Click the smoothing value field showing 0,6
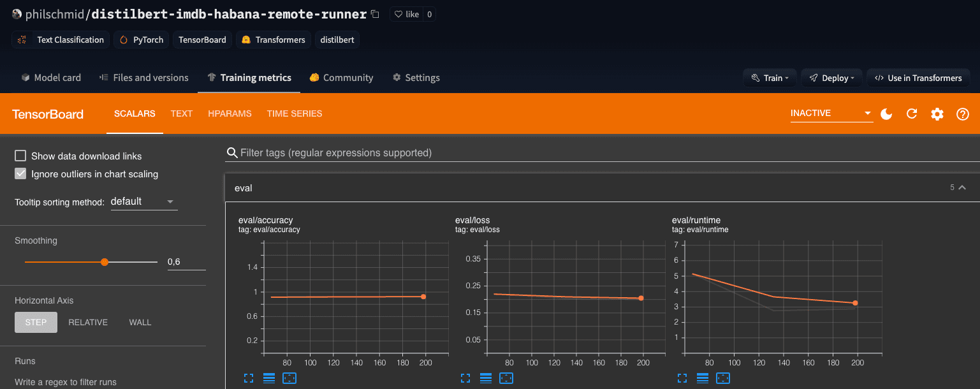The image size is (980, 389). click(x=186, y=261)
